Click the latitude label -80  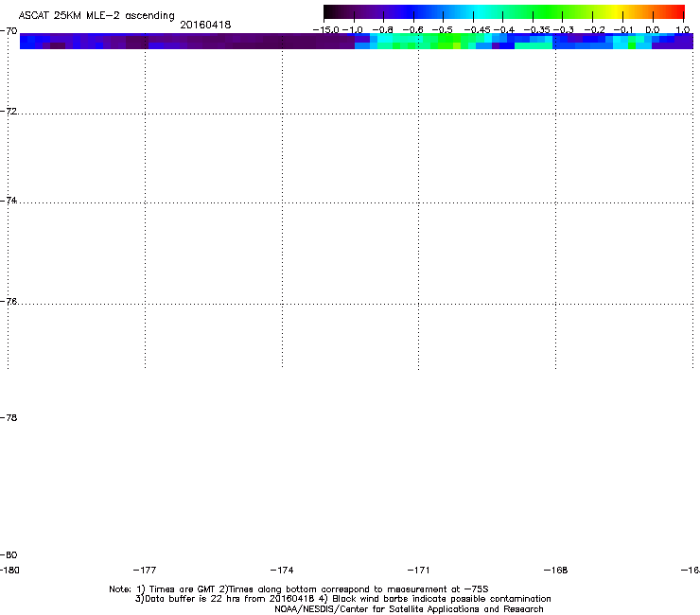click(x=9, y=554)
